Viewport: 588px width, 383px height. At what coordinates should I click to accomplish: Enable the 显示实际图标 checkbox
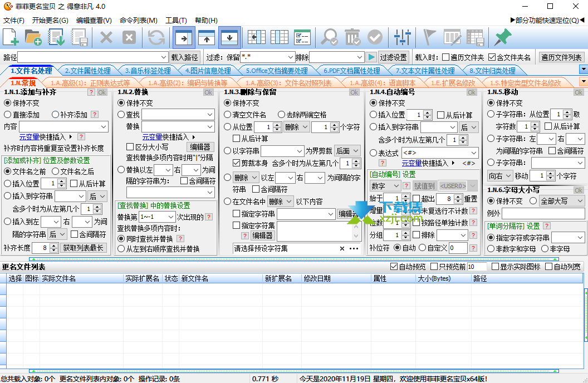(495, 267)
